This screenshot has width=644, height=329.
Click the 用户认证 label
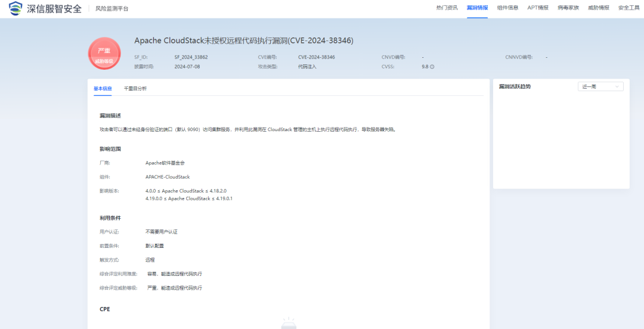(x=109, y=232)
